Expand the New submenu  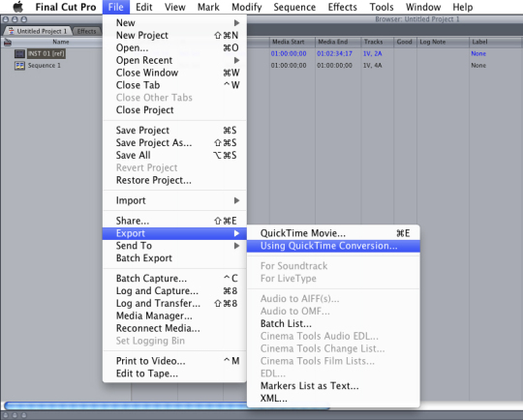pos(174,22)
